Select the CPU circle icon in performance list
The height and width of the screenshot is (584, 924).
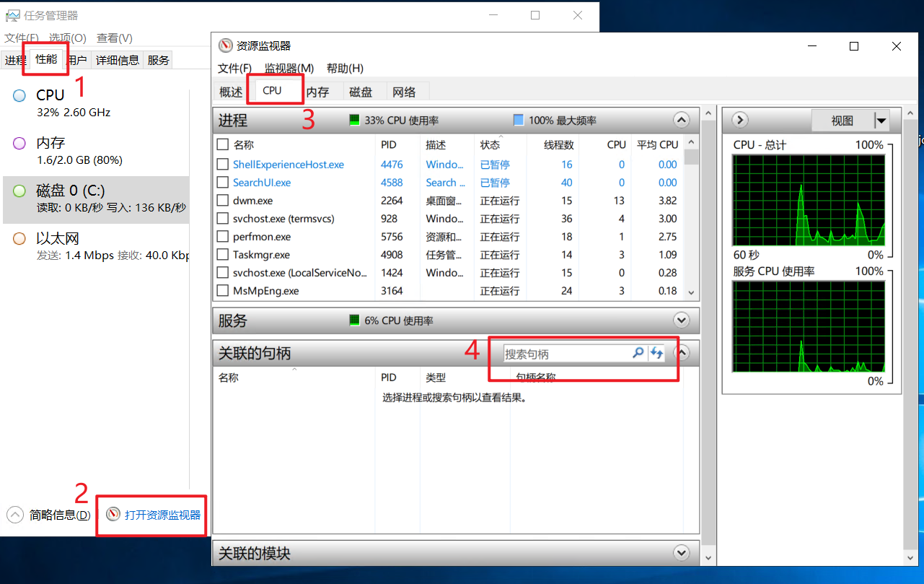[x=19, y=95]
